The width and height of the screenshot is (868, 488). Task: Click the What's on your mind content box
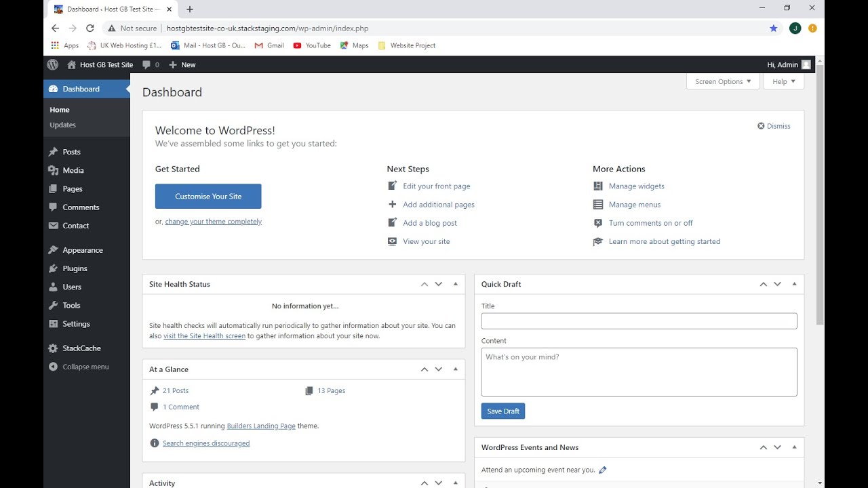(639, 372)
